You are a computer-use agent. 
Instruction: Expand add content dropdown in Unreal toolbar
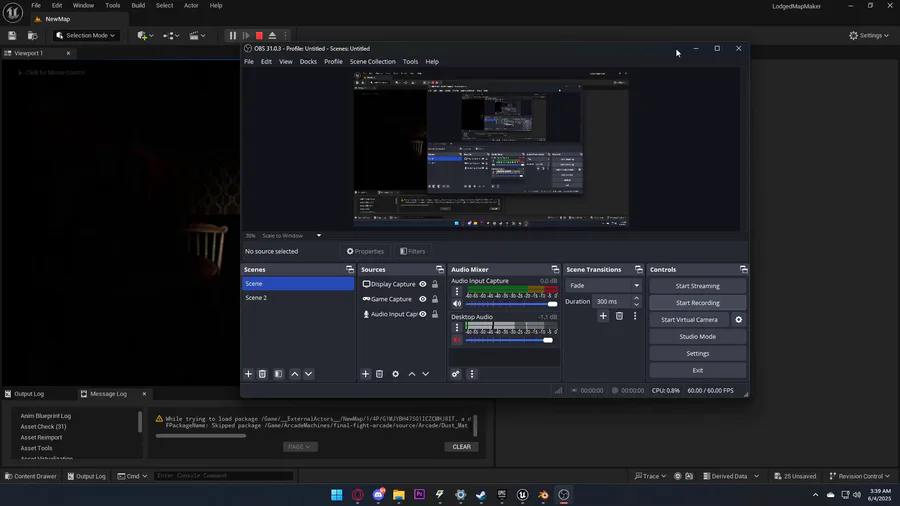pos(145,36)
